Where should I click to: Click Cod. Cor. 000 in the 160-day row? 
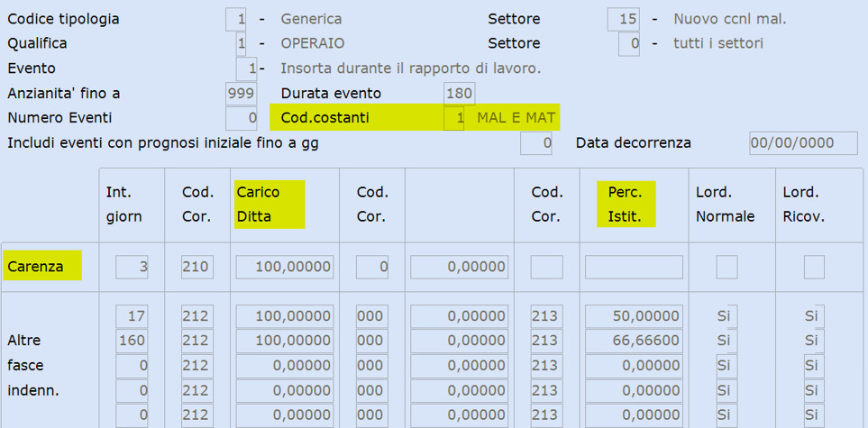372,341
